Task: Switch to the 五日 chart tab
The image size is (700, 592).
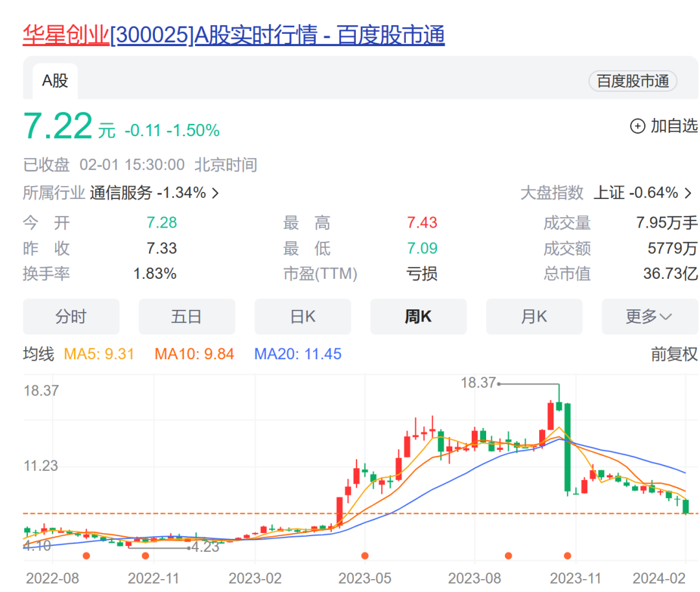Action: (x=187, y=316)
